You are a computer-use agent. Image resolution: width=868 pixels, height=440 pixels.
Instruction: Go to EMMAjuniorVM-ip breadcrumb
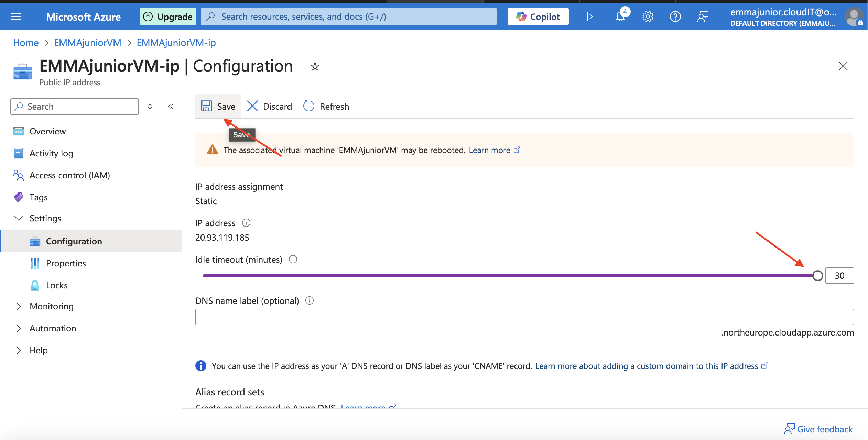click(176, 43)
